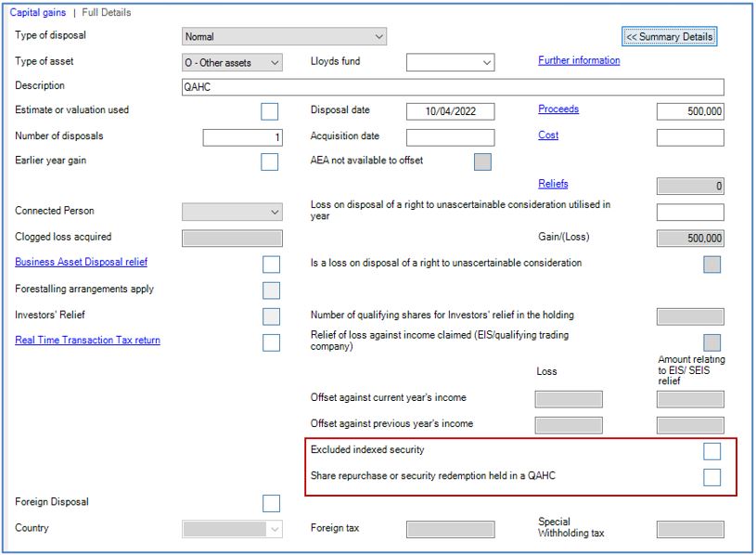Click current year's income Loss field
Image resolution: width=756 pixels, height=555 pixels.
(569, 399)
